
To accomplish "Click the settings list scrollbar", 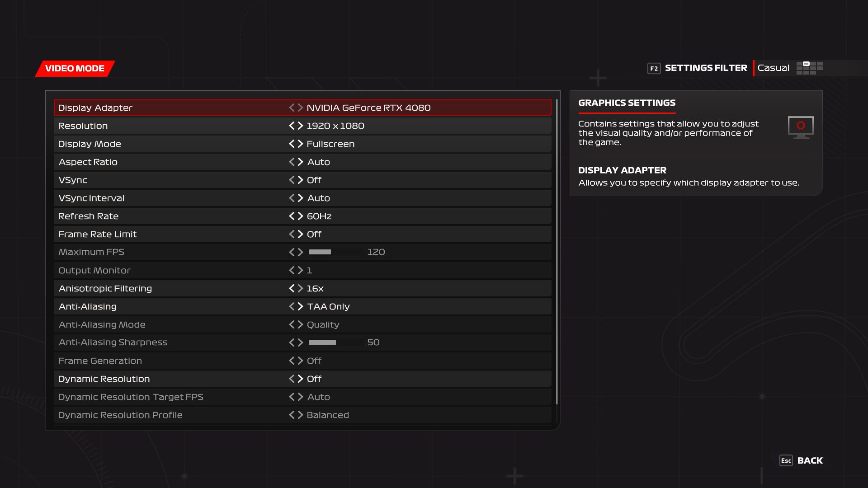I will tap(557, 252).
